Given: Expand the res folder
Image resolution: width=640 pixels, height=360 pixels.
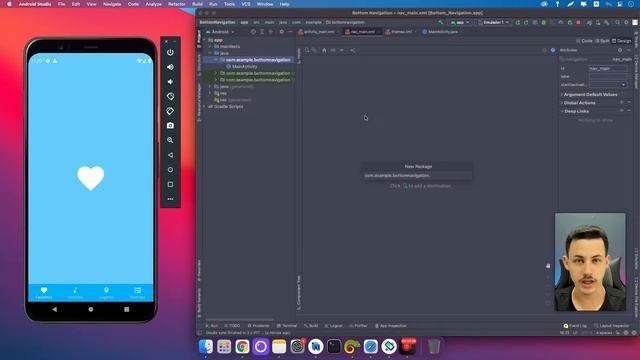Looking at the screenshot, I should (211, 93).
